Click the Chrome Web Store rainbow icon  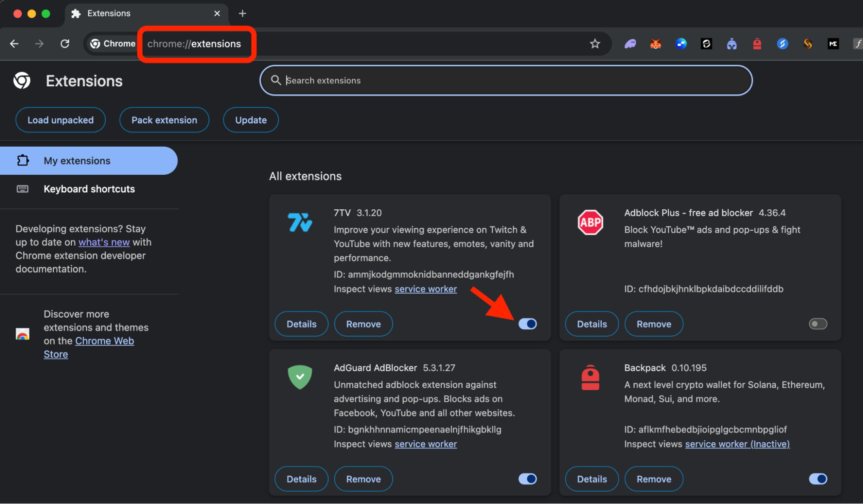tap(22, 334)
